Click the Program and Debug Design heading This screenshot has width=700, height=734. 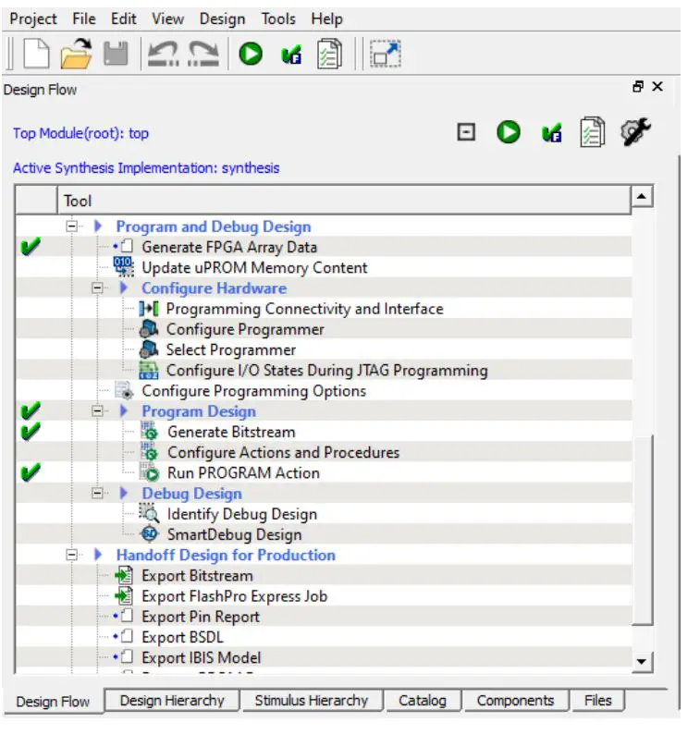[x=214, y=226]
